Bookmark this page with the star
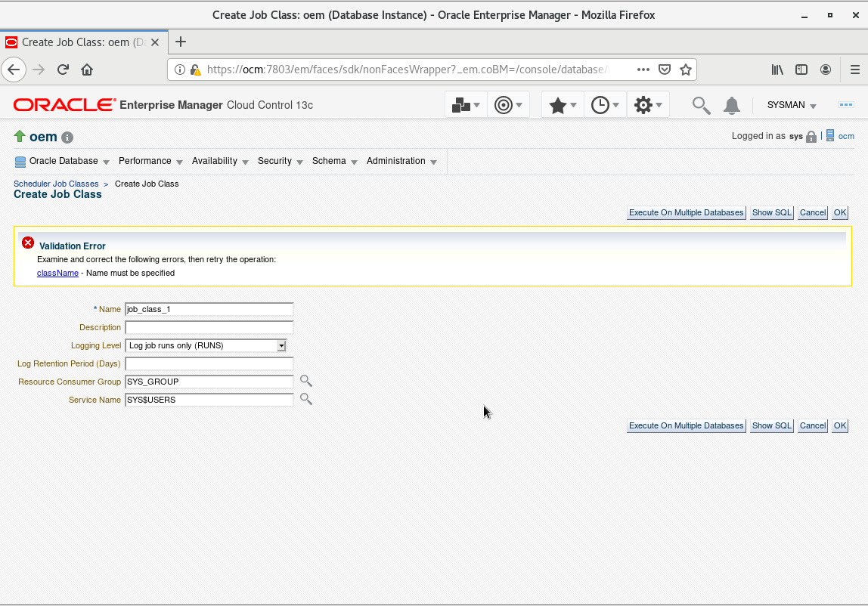Screen dimensions: 868x606 685,70
